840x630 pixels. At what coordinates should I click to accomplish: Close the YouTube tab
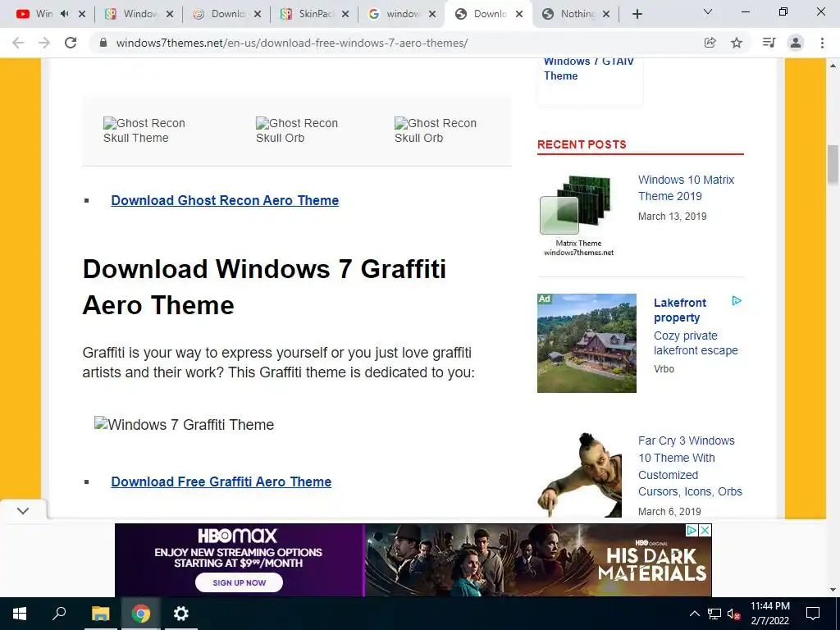coord(82,15)
